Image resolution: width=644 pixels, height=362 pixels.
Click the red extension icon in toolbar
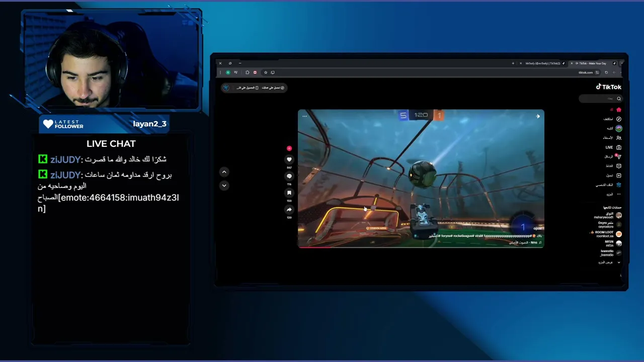point(255,72)
